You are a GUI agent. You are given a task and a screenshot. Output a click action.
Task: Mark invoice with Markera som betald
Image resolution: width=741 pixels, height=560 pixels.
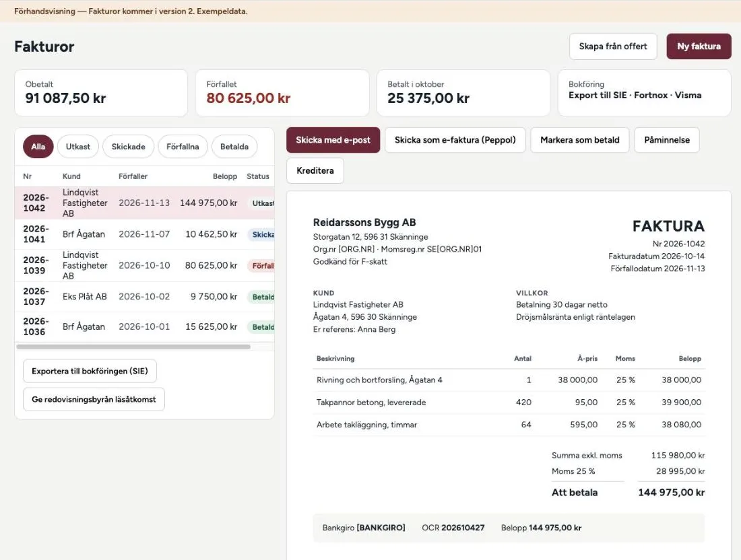pos(580,140)
